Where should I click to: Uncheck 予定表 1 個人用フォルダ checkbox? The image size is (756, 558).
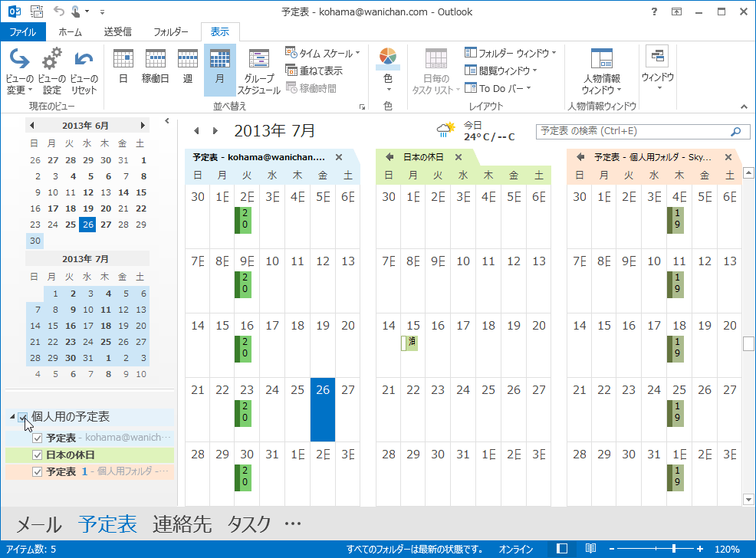tap(37, 471)
